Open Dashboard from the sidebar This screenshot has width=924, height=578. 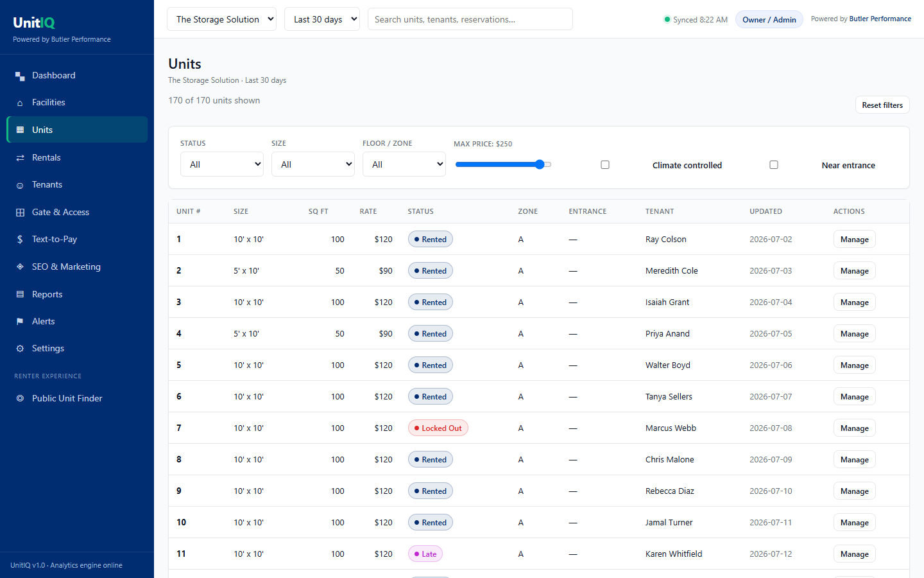pyautogui.click(x=77, y=75)
